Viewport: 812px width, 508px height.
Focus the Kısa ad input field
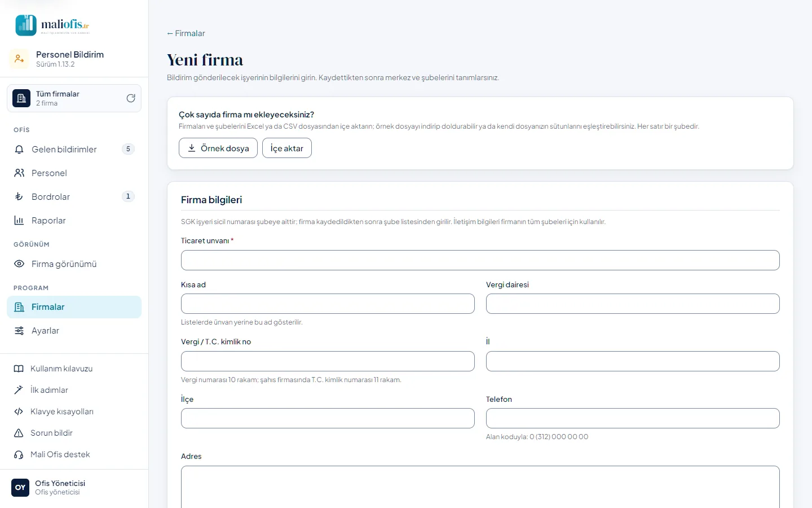pos(328,304)
